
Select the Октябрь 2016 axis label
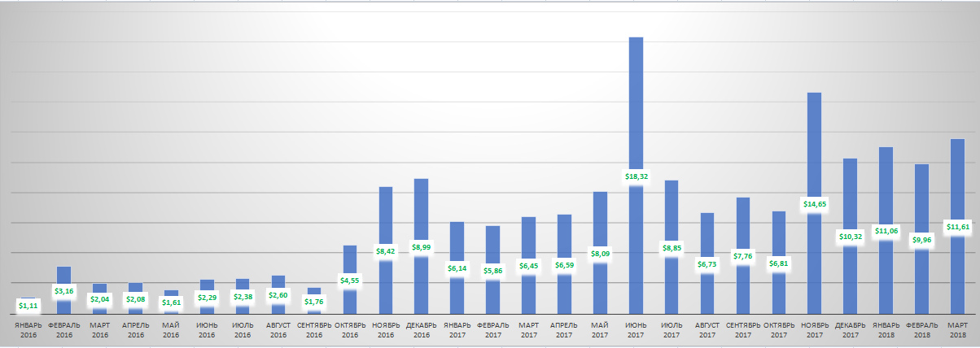[350, 329]
